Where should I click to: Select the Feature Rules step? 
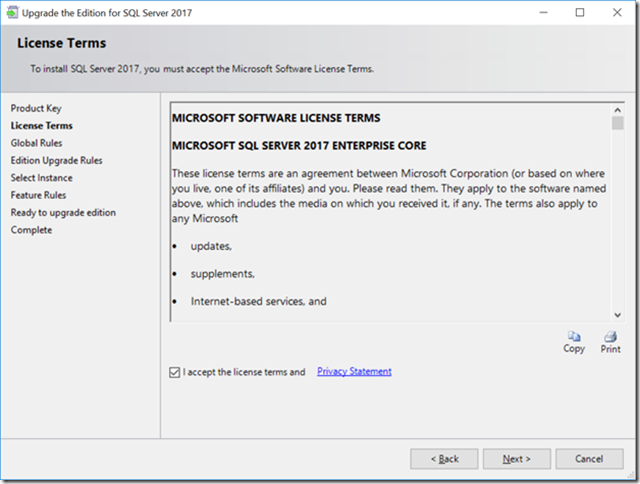coord(38,195)
